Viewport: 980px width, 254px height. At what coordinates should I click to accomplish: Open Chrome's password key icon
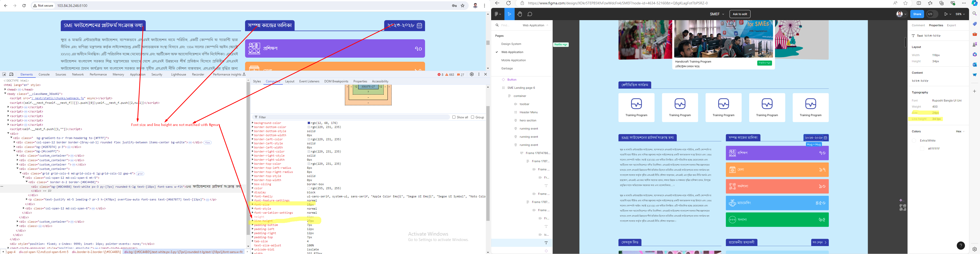click(x=454, y=6)
